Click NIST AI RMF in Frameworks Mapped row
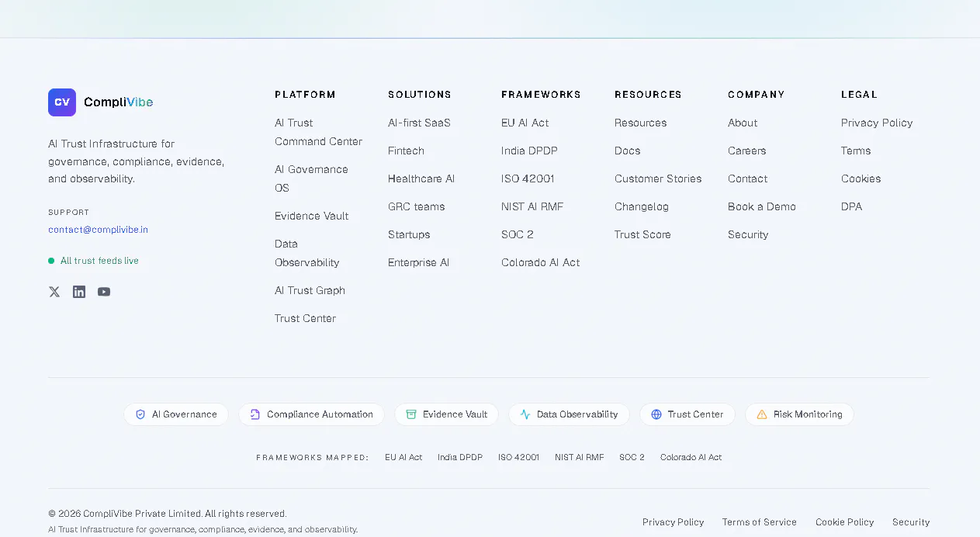980x537 pixels. (x=579, y=457)
